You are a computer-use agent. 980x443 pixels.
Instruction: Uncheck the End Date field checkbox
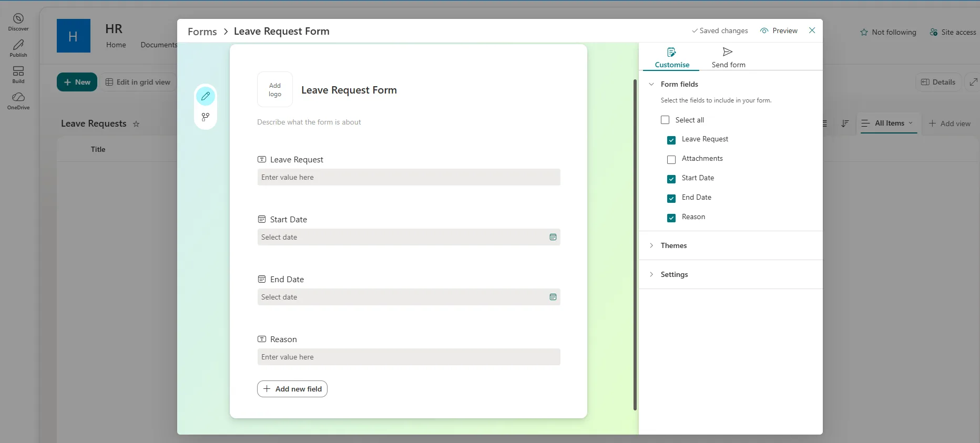[671, 198]
